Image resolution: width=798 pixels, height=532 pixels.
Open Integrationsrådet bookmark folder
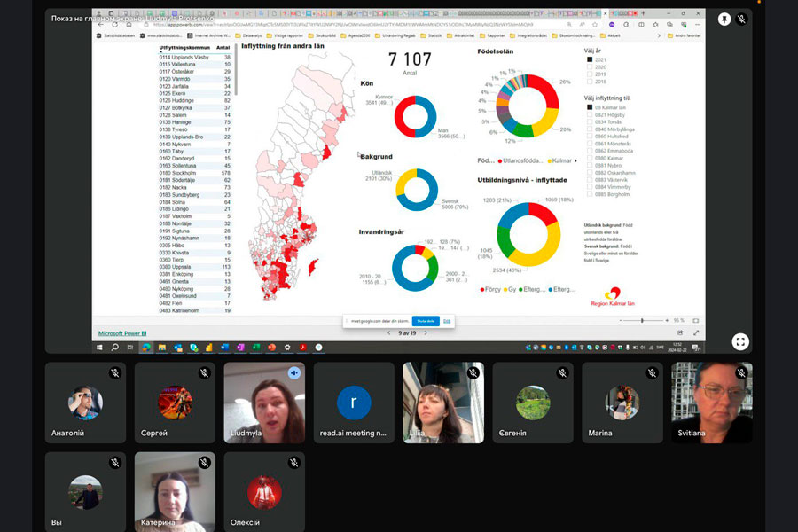(x=528, y=35)
